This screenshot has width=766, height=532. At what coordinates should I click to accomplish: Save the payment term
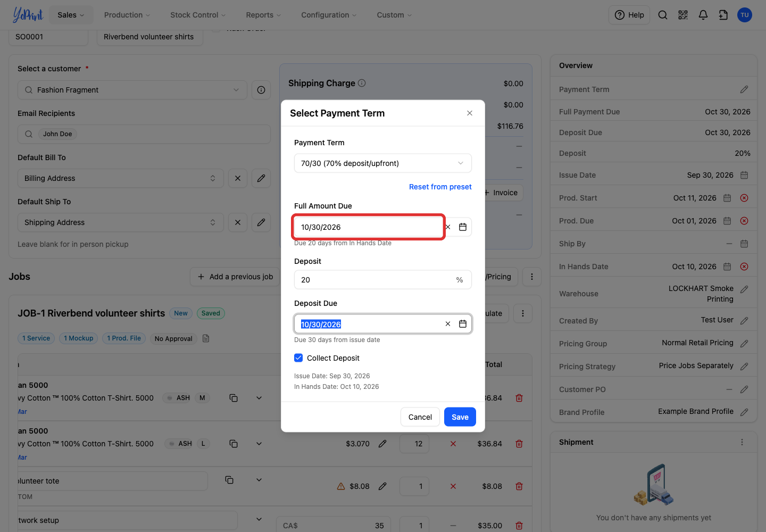[x=460, y=417]
